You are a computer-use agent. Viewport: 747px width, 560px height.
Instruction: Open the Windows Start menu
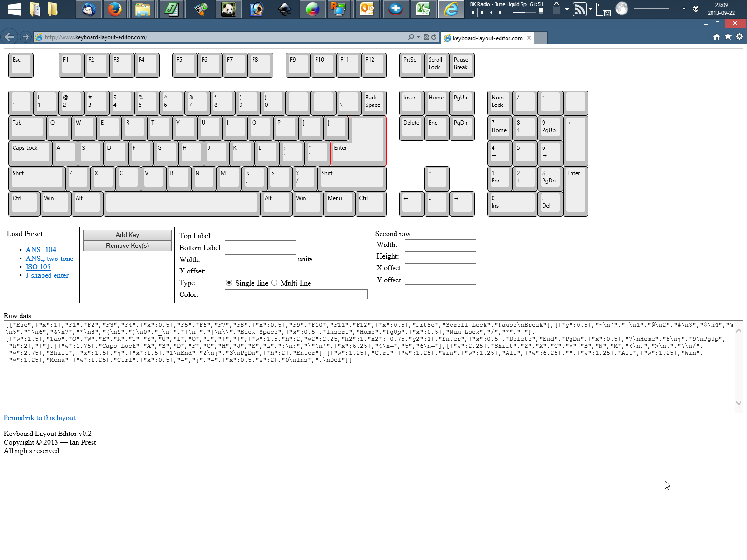pos(14,9)
